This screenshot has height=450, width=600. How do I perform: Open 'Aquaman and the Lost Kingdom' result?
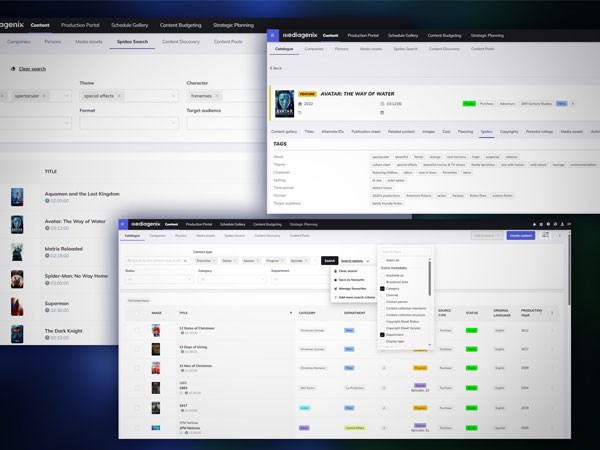click(x=82, y=194)
